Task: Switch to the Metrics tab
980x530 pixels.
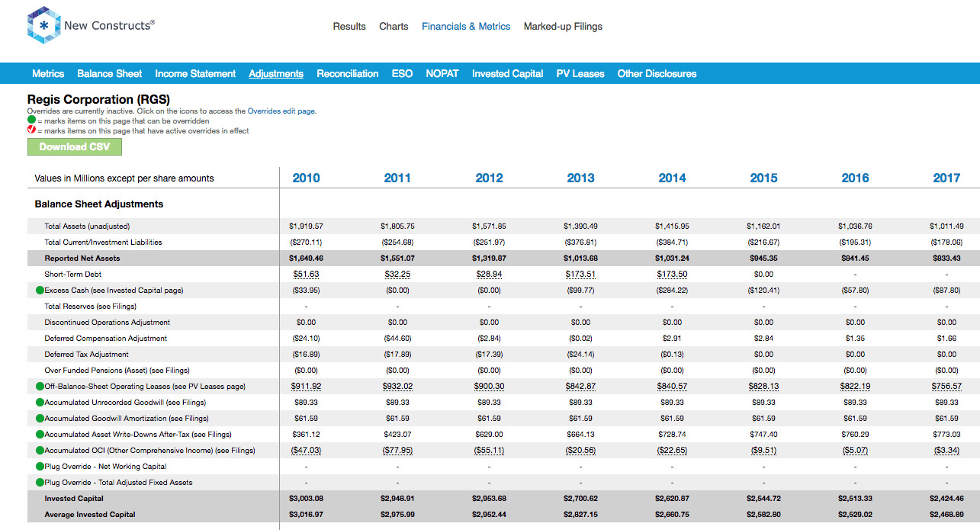Action: (x=48, y=74)
